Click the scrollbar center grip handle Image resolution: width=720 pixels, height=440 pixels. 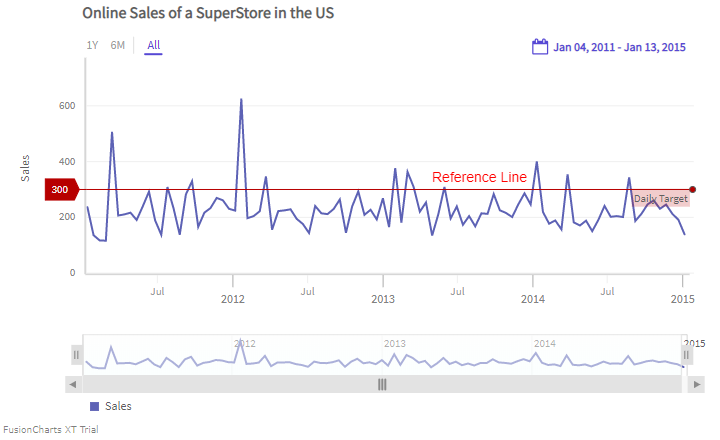click(x=381, y=384)
